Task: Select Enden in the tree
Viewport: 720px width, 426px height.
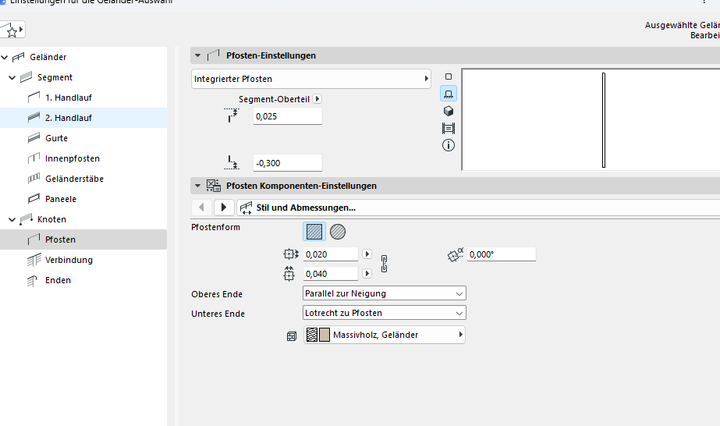Action: coord(58,280)
